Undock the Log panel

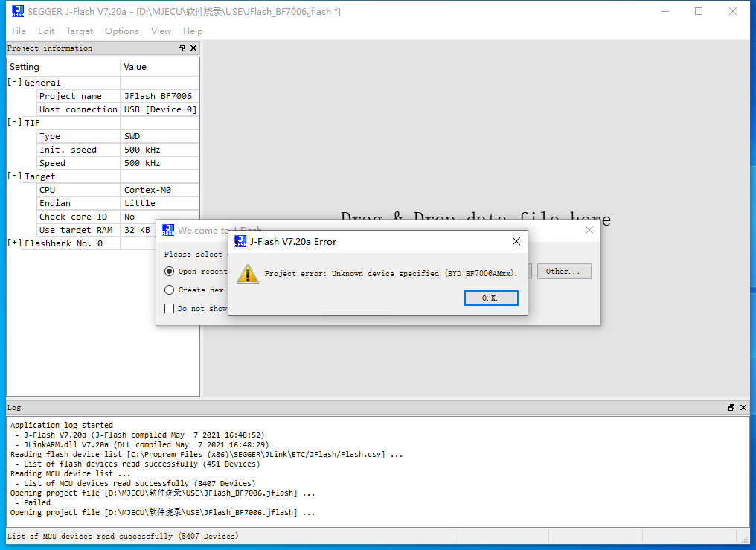coord(731,407)
